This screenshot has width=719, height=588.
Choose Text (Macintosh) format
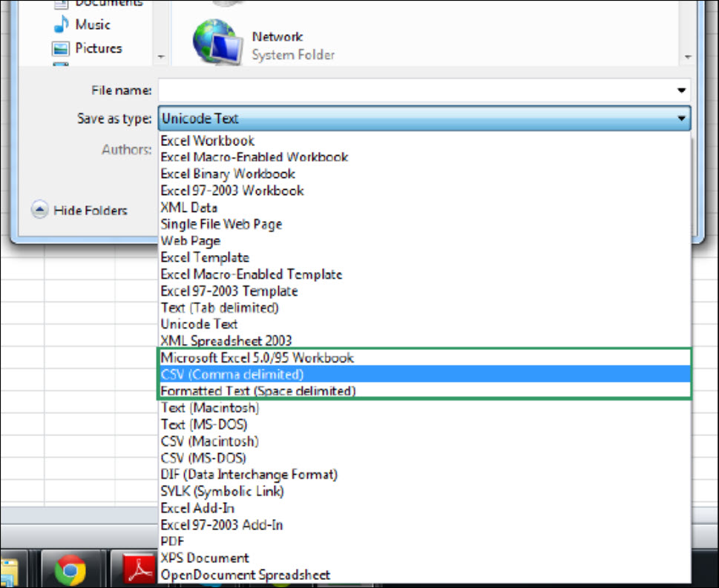pos(424,408)
